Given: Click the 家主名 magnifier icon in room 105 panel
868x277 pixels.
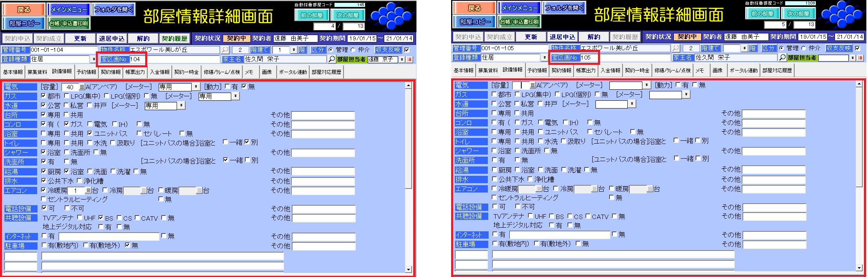Looking at the screenshot, I should tap(782, 58).
